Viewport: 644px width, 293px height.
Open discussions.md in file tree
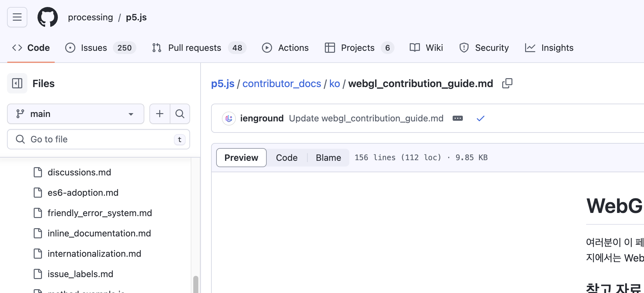(79, 172)
